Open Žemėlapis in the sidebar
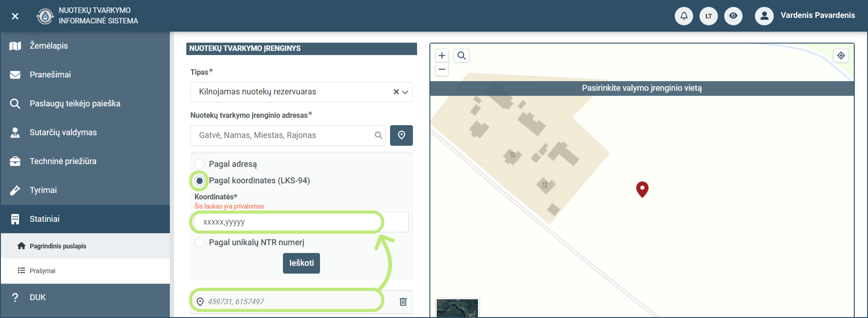Viewport: 868px width, 318px height. [x=85, y=46]
